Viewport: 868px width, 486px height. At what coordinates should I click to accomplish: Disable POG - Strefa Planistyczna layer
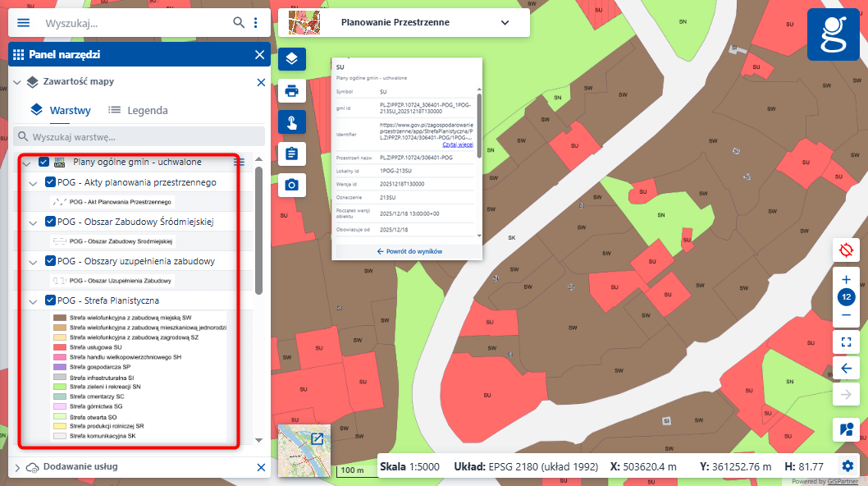(x=51, y=300)
